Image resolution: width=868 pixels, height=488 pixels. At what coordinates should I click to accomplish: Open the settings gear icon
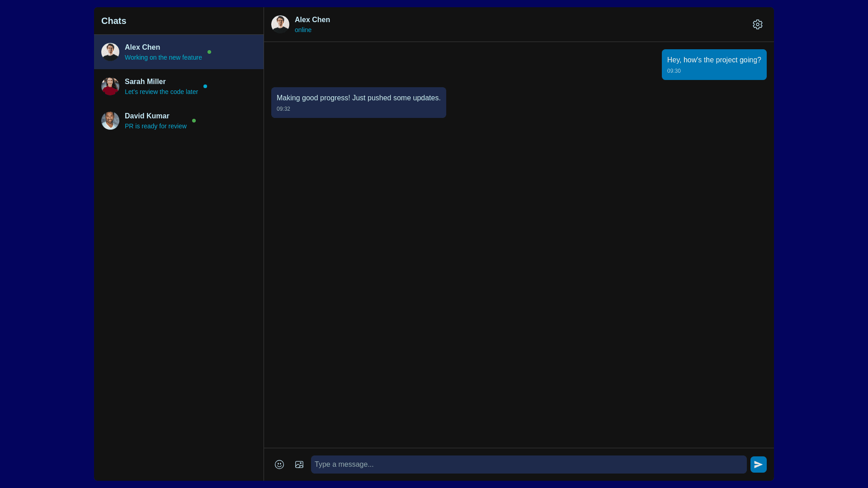pyautogui.click(x=757, y=24)
